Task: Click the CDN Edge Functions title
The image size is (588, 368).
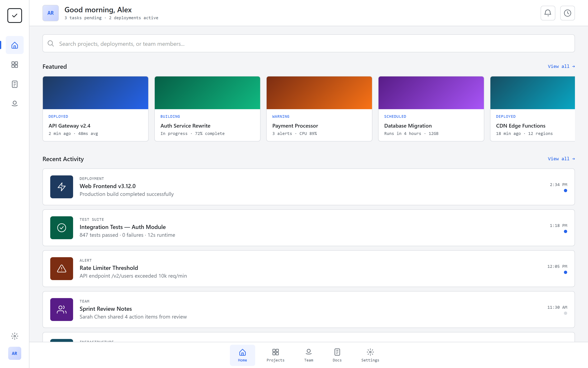Action: [521, 126]
